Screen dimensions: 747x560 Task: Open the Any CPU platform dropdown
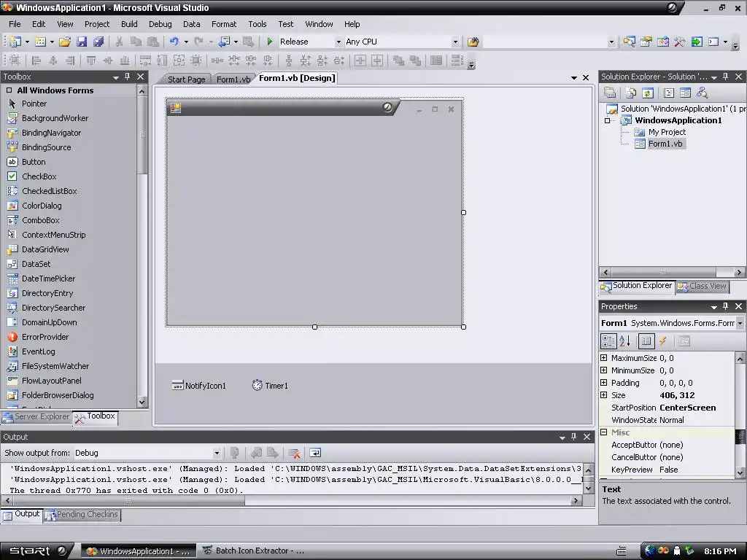tap(455, 42)
